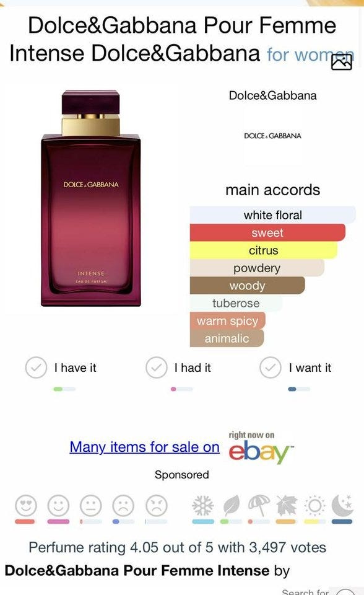The width and height of the screenshot is (364, 595).
Task: Vote night using the moon icon
Action: click(x=342, y=506)
